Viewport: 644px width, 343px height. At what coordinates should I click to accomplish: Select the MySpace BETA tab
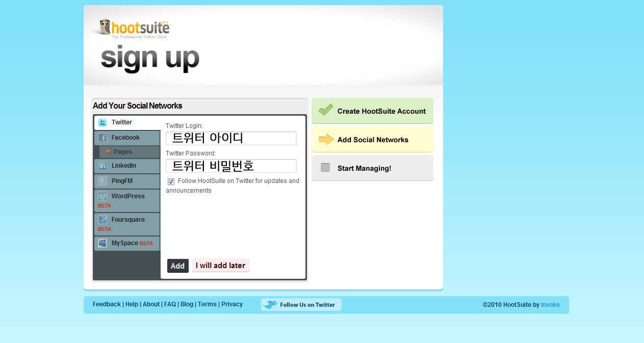pyautogui.click(x=127, y=244)
